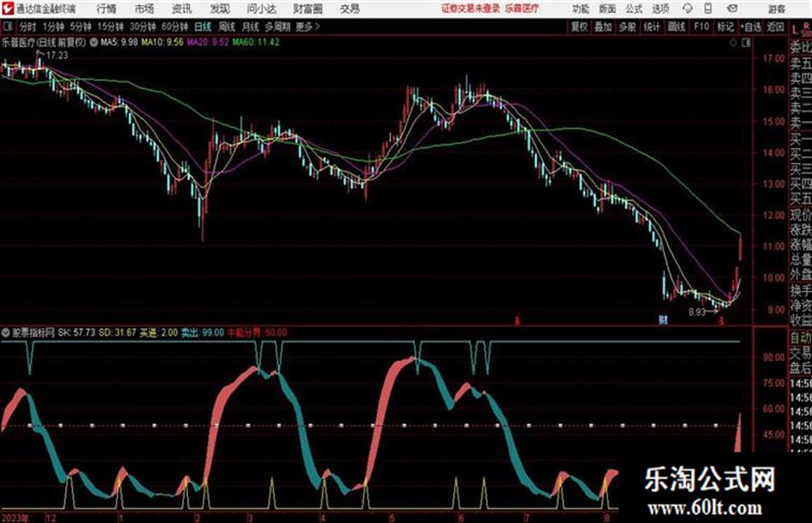The image size is (812, 523).
Task: Open the 行情 menu
Action: pyautogui.click(x=107, y=9)
